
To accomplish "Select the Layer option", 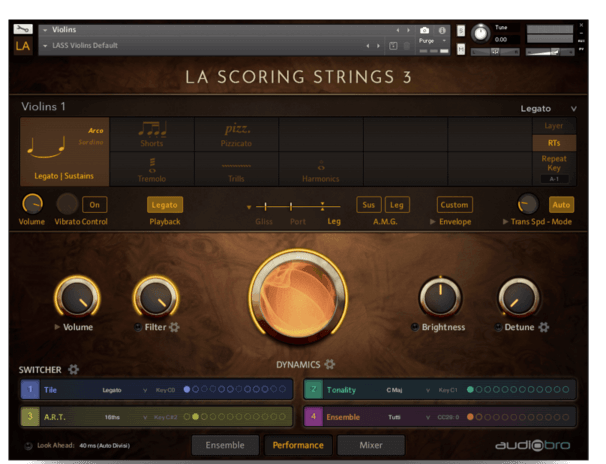I will 554,126.
